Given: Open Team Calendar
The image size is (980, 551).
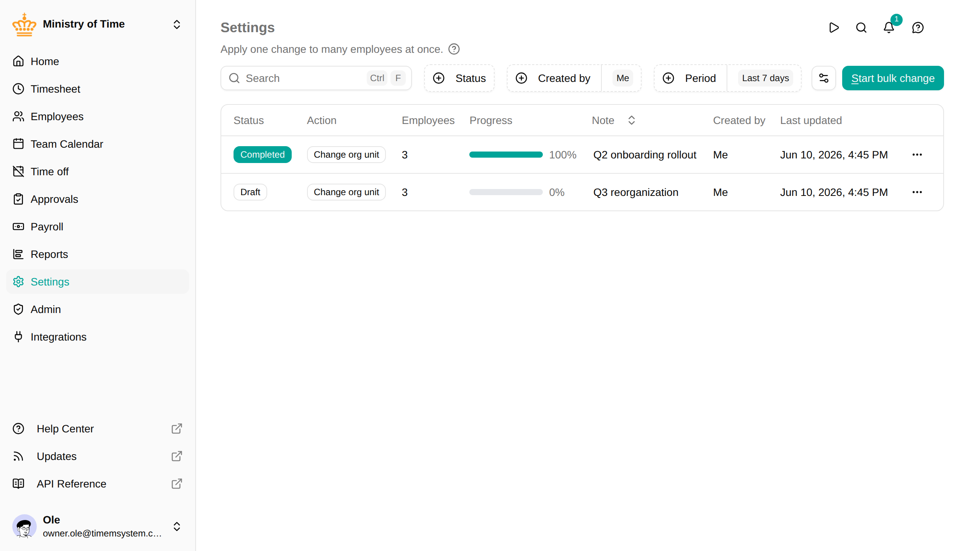Looking at the screenshot, I should (x=98, y=144).
